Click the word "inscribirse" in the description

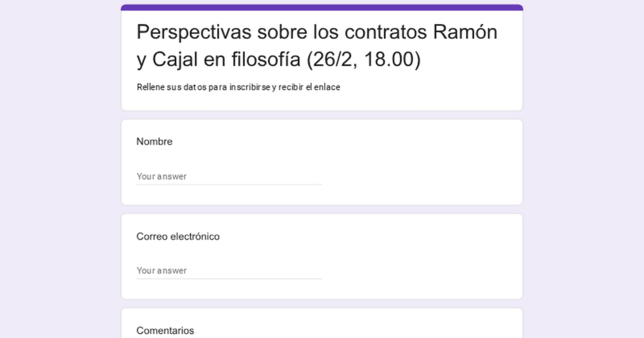(250, 87)
